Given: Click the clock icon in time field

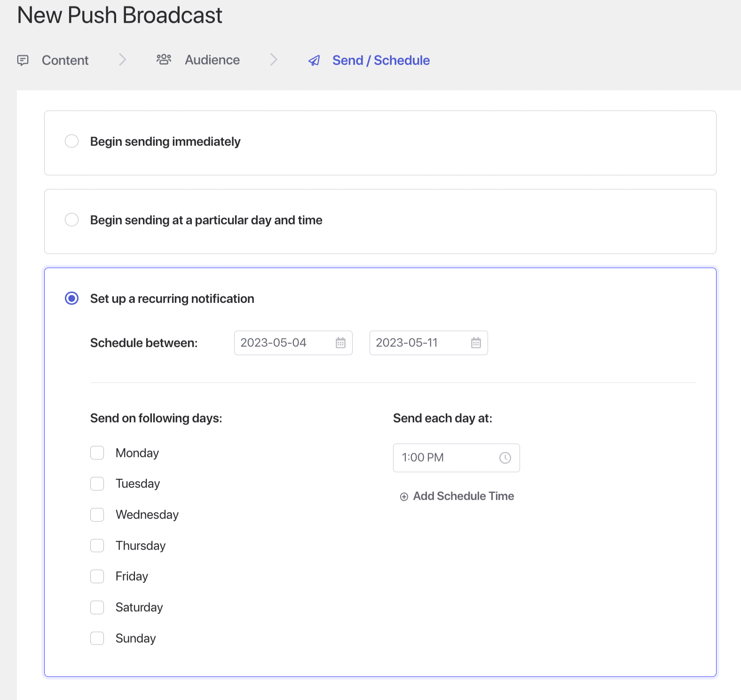Looking at the screenshot, I should 505,458.
